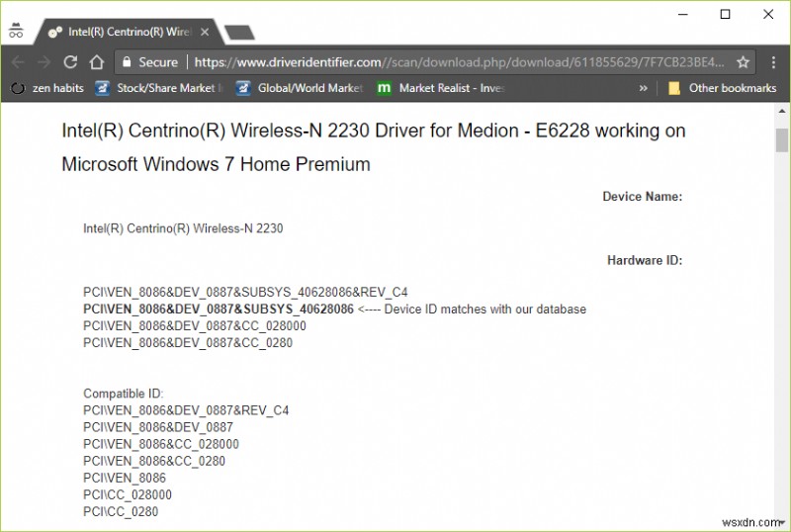Click the ID PCI\VEN_8086&DEV_0887&CC_028000
The image size is (791, 532).
195,326
